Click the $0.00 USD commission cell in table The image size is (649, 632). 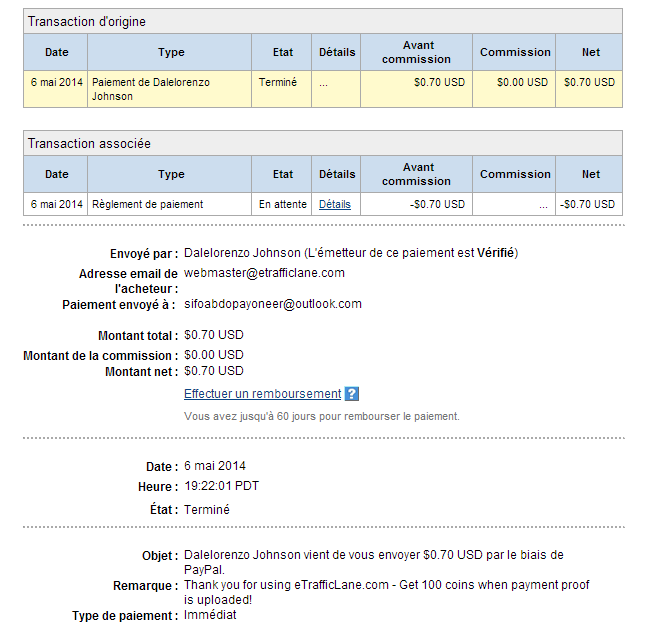tap(514, 89)
